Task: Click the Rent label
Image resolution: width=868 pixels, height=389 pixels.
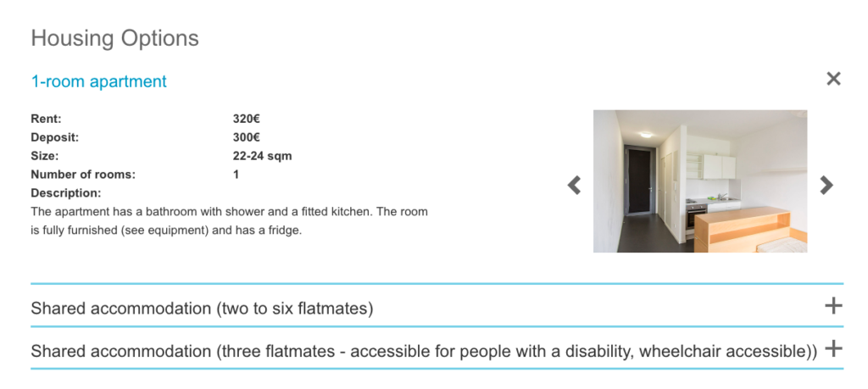Action: [46, 119]
